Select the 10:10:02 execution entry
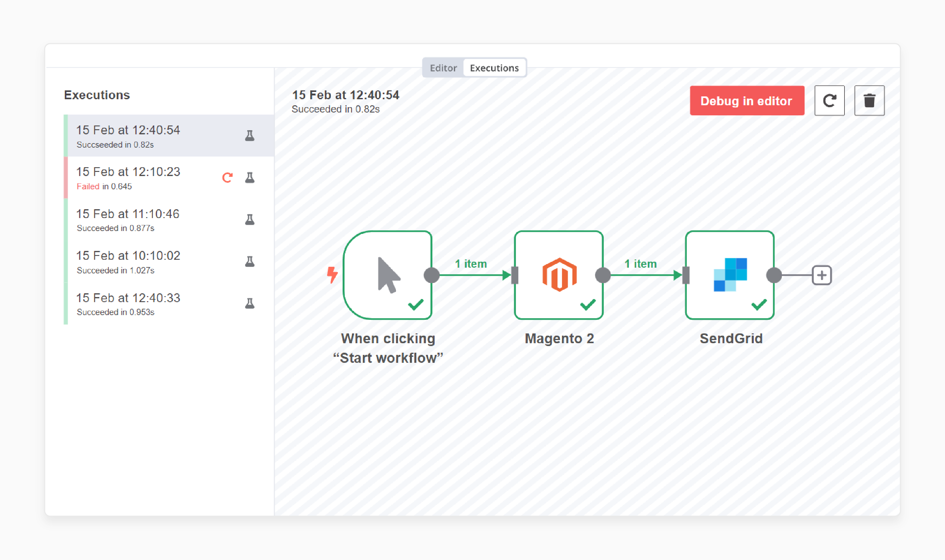Screen dimensions: 945x560 pyautogui.click(x=169, y=262)
